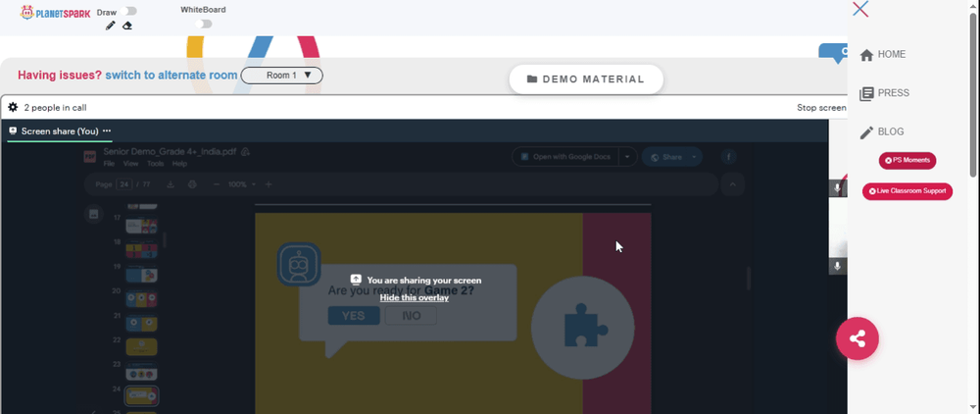Image resolution: width=980 pixels, height=414 pixels.
Task: Open Screen share more options (three dots)
Action: tap(107, 130)
